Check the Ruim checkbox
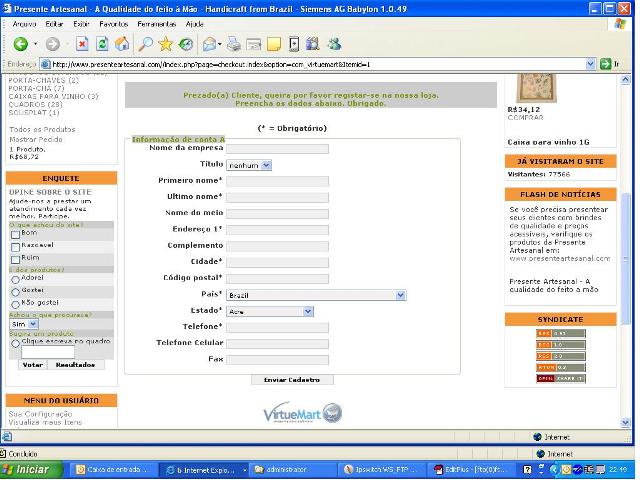Image resolution: width=640 pixels, height=480 pixels. point(16,260)
